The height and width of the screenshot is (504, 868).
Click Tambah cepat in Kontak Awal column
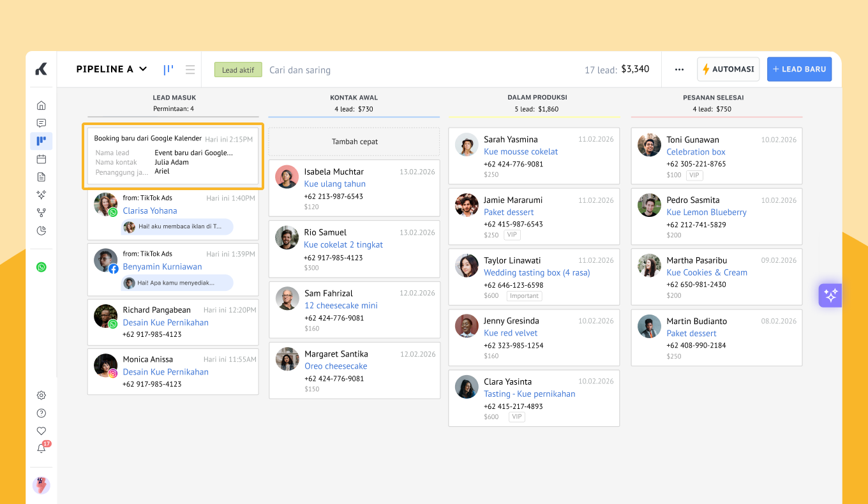[354, 142]
